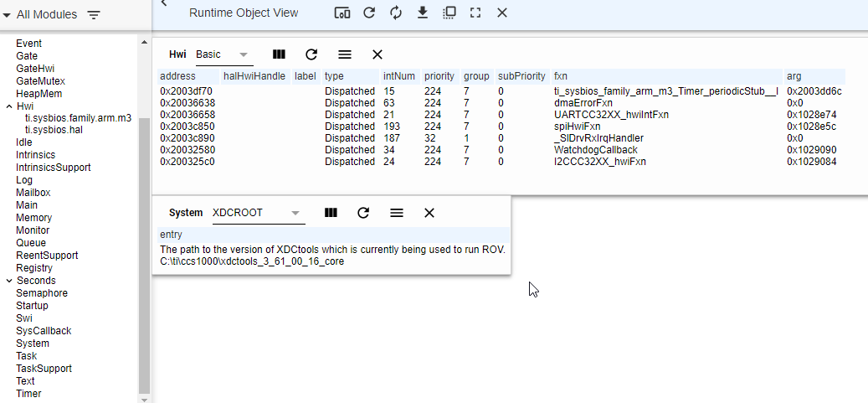Select the Registry module
868x403 pixels.
[34, 268]
